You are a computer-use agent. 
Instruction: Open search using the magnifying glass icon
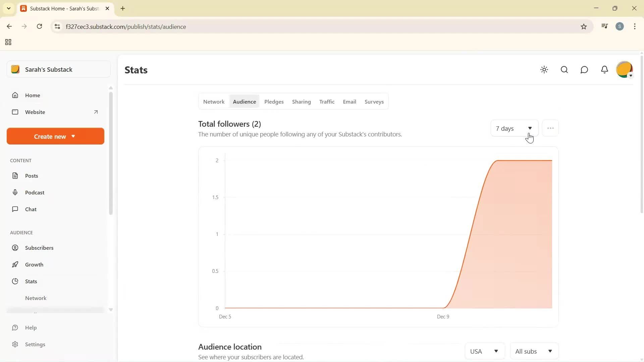(x=564, y=70)
